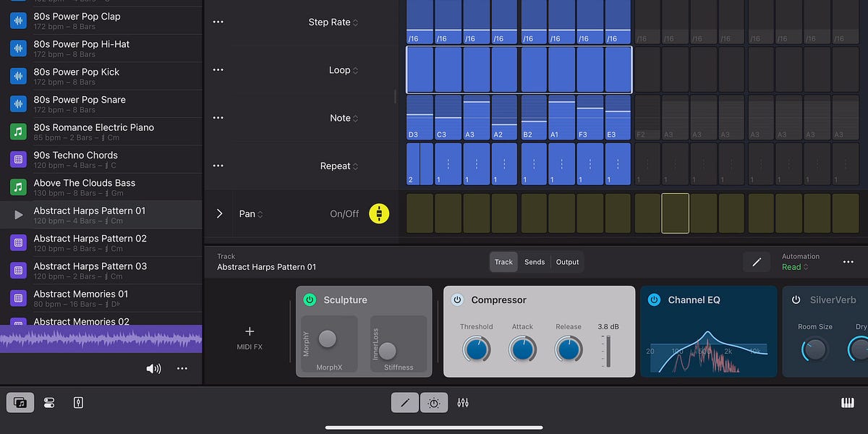Click the yellow Pan mode button

click(379, 213)
